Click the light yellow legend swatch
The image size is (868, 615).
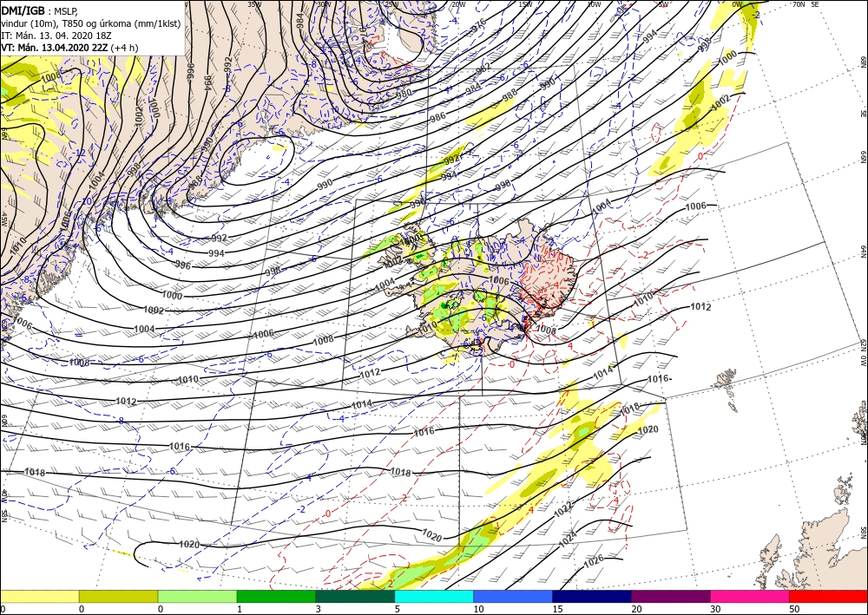click(39, 596)
